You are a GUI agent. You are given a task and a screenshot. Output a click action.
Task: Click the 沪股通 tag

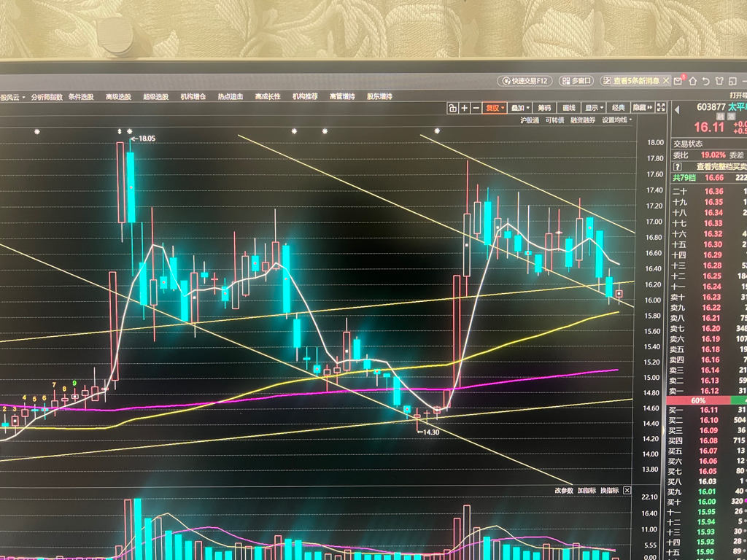point(530,120)
